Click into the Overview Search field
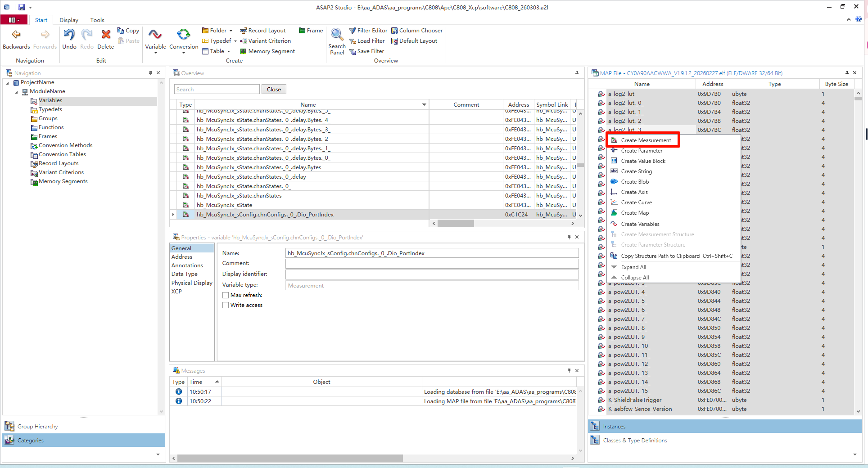The image size is (868, 468). pyautogui.click(x=217, y=89)
